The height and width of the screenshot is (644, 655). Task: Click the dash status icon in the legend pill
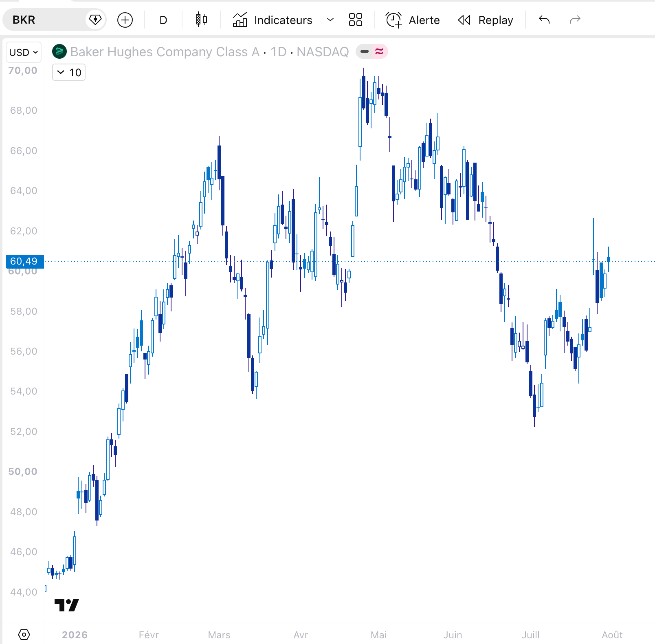tap(365, 52)
